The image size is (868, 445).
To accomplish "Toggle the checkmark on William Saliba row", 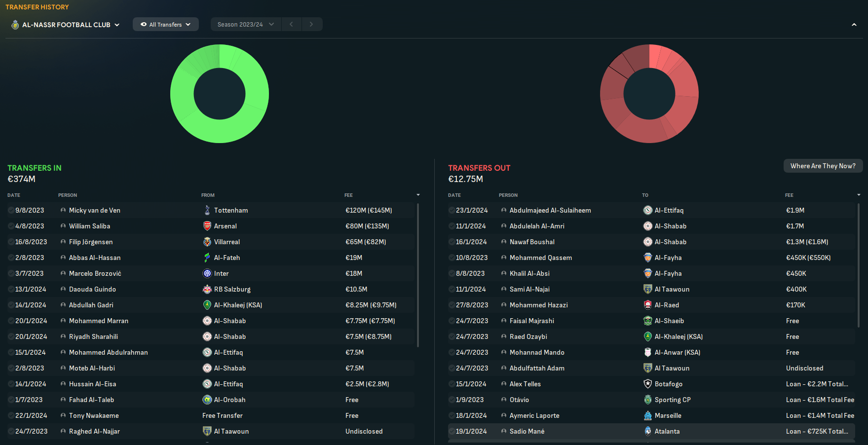I will tap(11, 226).
